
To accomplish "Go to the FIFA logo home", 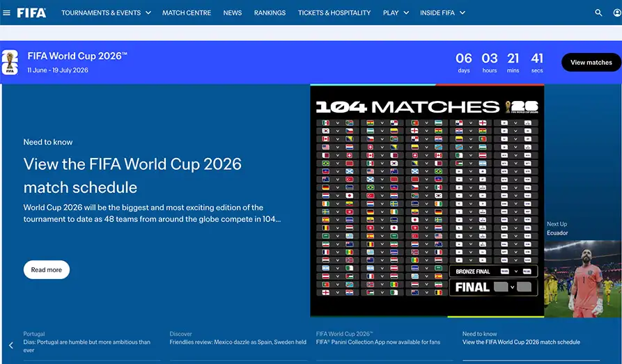I will pyautogui.click(x=31, y=13).
